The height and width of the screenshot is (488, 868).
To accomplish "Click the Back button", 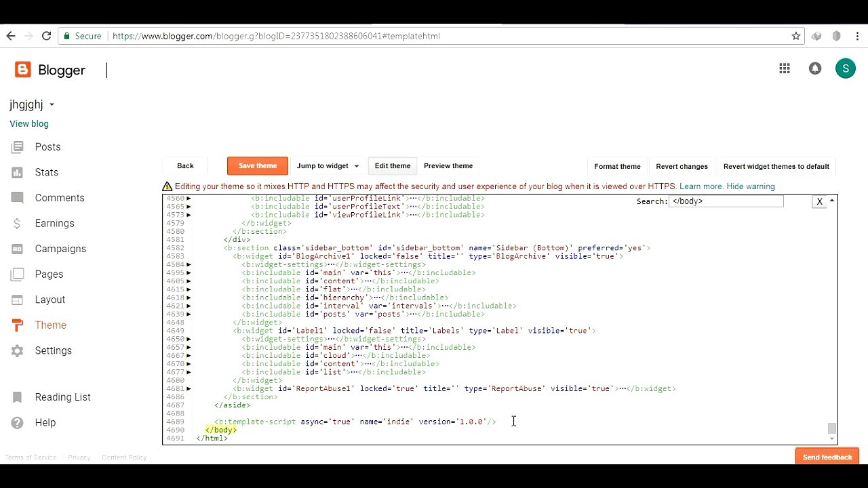I will 185,166.
